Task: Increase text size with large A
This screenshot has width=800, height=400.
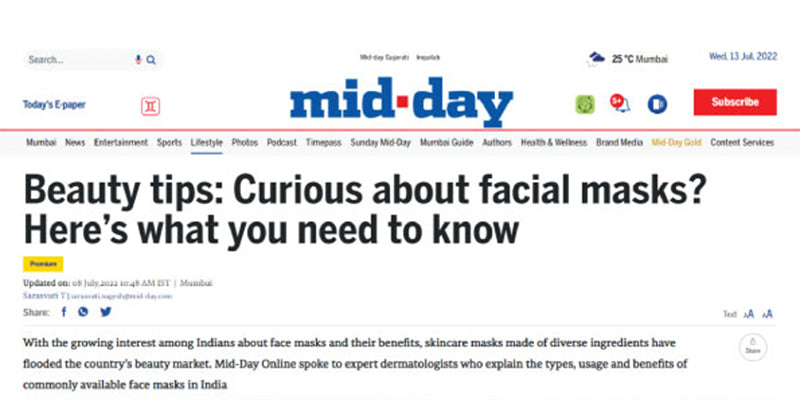Action: click(x=767, y=314)
